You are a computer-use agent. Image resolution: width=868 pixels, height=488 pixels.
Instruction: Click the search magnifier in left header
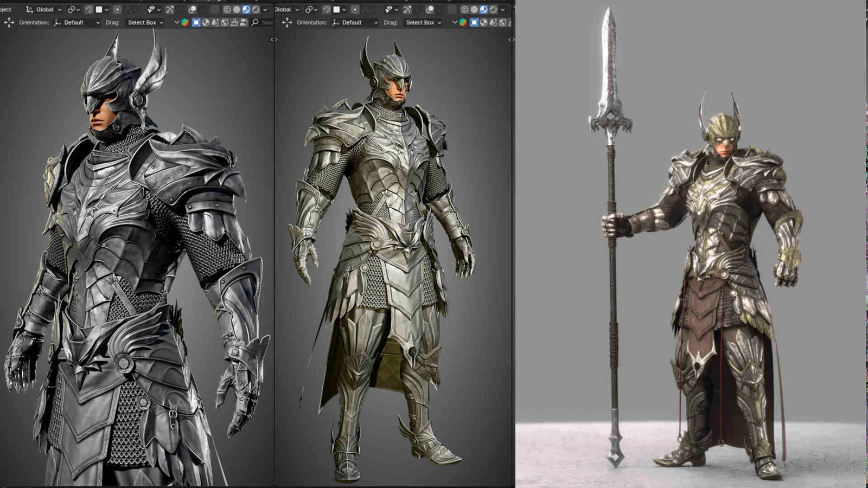[x=254, y=22]
